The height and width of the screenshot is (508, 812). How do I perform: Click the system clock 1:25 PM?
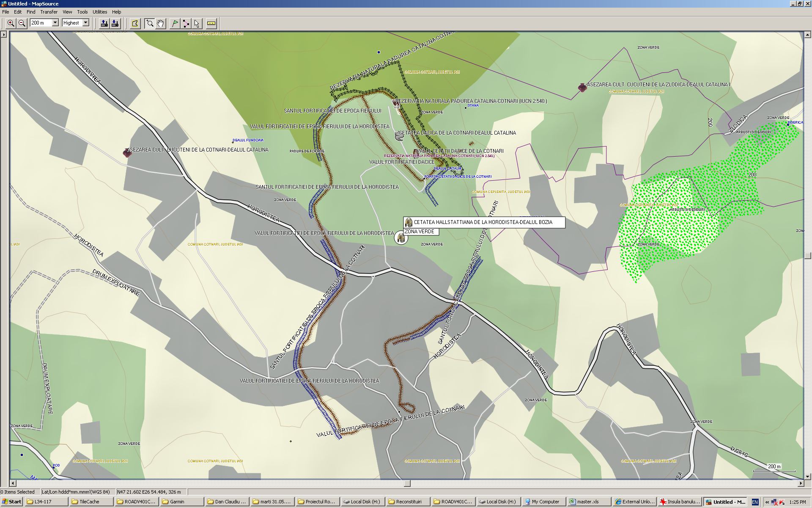point(797,502)
